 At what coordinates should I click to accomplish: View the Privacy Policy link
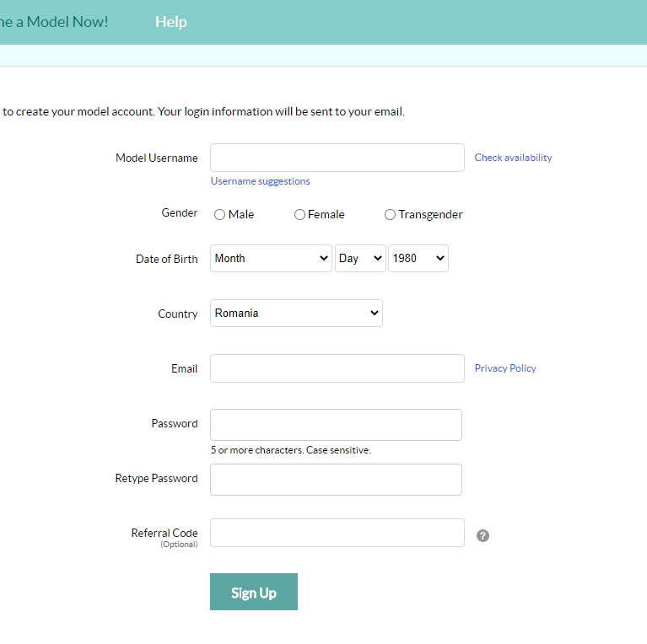[504, 368]
